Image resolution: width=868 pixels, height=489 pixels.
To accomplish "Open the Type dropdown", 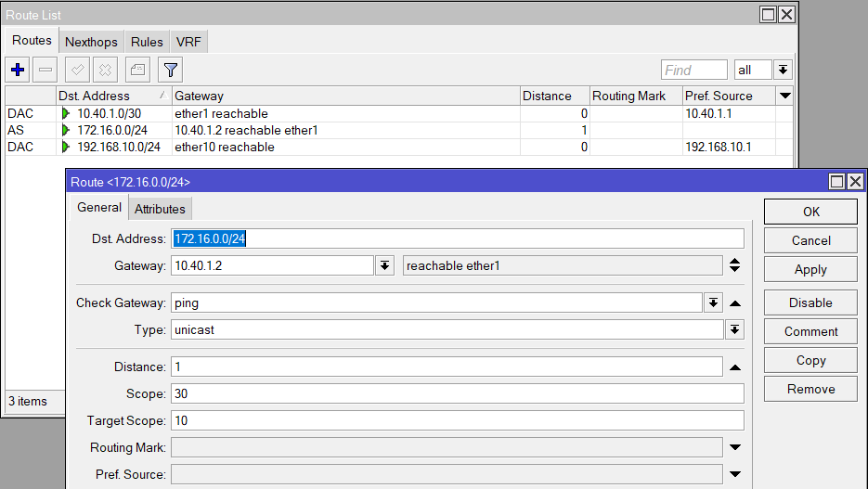I will 734,329.
